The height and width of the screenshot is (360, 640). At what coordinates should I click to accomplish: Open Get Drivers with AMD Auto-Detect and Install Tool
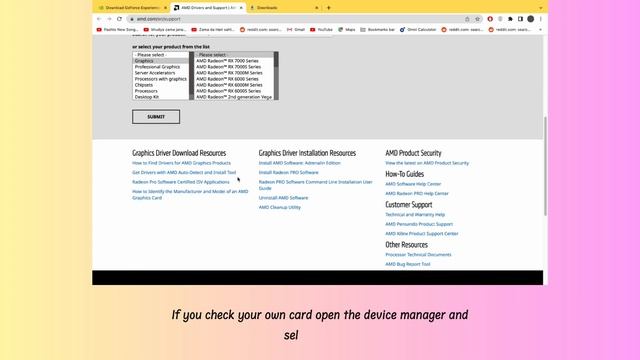coord(184,172)
